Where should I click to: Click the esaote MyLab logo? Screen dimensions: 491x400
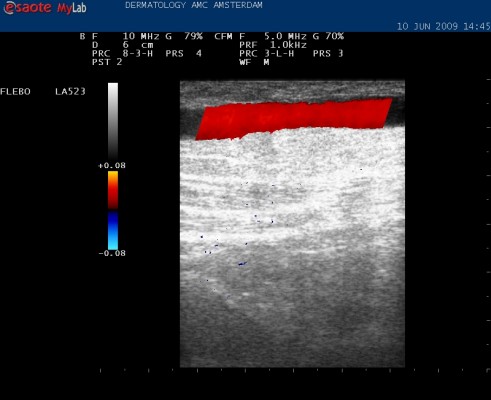click(x=45, y=8)
